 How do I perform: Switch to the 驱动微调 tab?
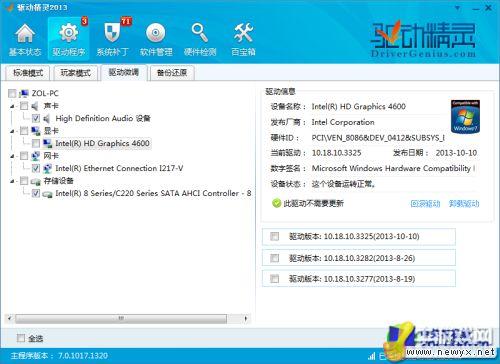coord(124,72)
